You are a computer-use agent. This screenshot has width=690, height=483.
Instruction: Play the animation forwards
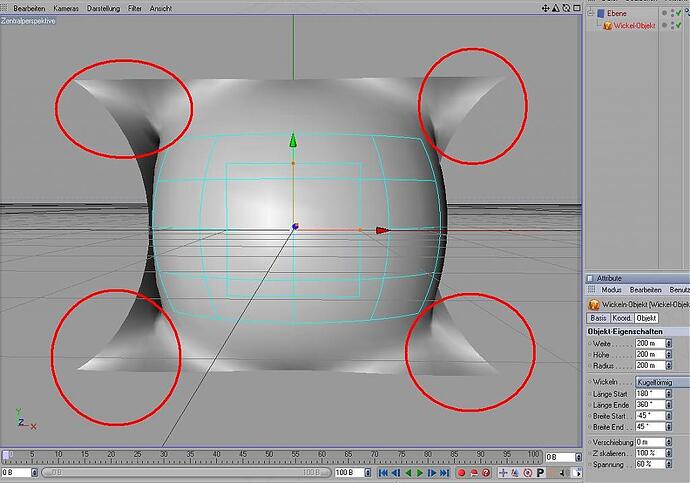[x=420, y=473]
